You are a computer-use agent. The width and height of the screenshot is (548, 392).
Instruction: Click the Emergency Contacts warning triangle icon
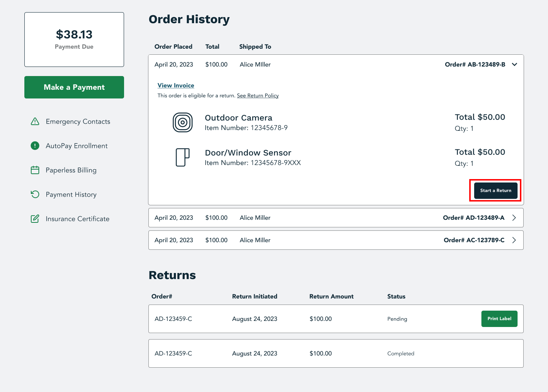coord(35,121)
